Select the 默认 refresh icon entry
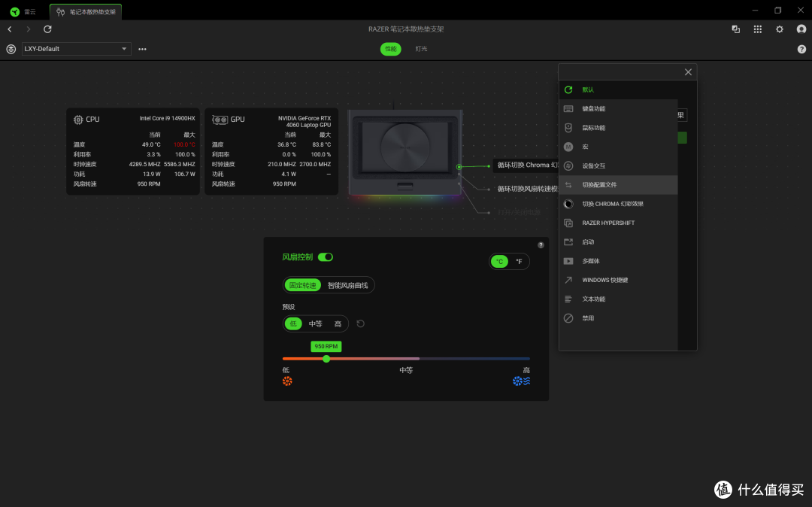The height and width of the screenshot is (507, 812). 568,90
